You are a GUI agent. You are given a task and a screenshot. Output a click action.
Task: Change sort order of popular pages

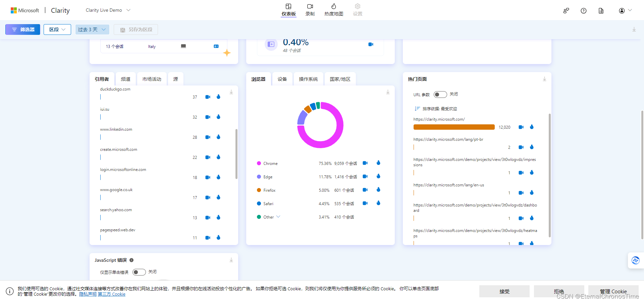(x=436, y=109)
